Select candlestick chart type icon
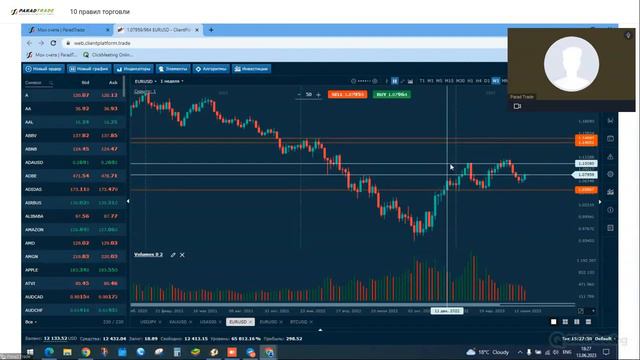The image size is (640, 360). (x=395, y=81)
